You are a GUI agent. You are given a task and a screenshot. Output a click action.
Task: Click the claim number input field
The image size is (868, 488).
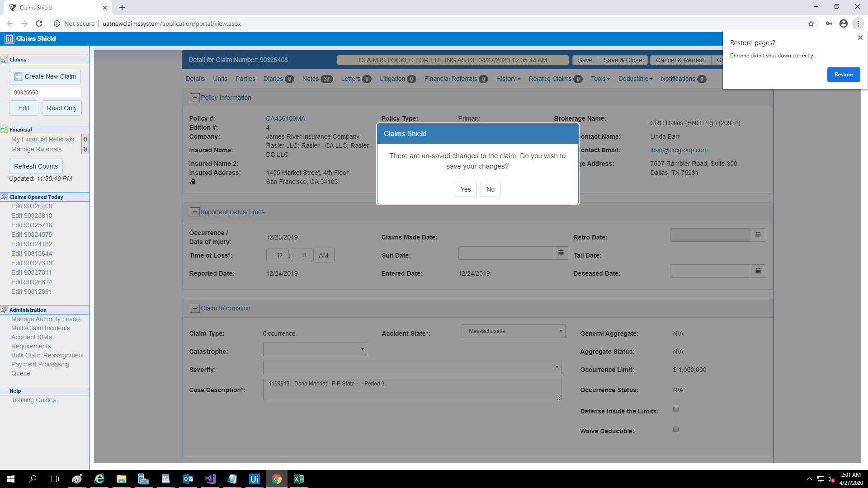click(x=45, y=92)
